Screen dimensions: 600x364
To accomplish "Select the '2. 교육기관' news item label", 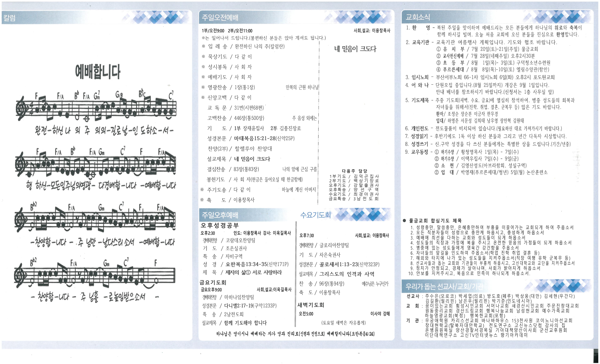I will tap(417, 42).
